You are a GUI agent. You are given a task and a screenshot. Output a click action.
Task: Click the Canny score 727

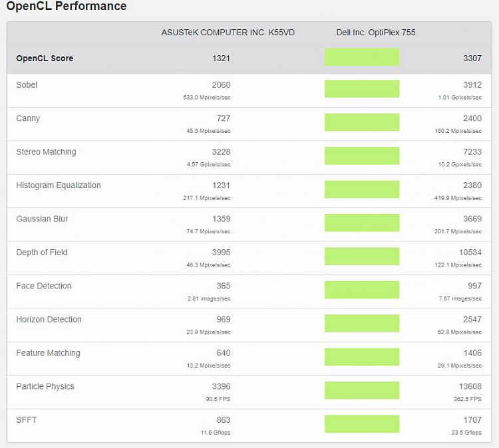pyautogui.click(x=224, y=118)
